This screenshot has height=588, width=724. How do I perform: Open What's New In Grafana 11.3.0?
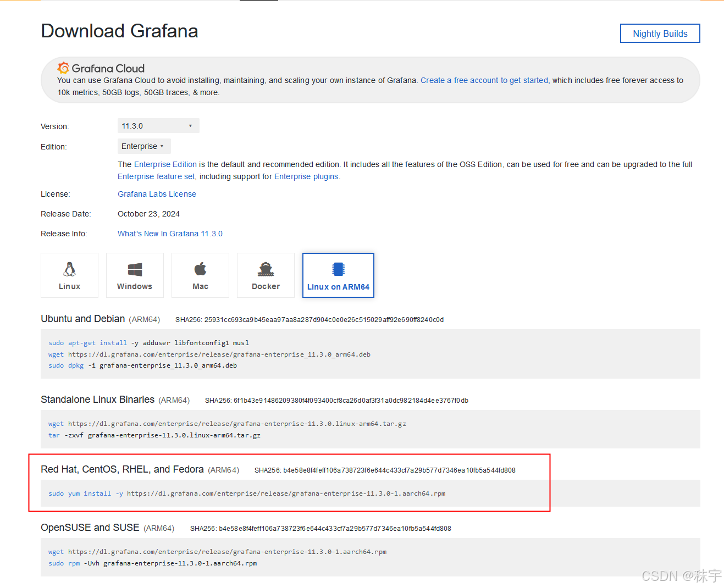click(x=170, y=234)
